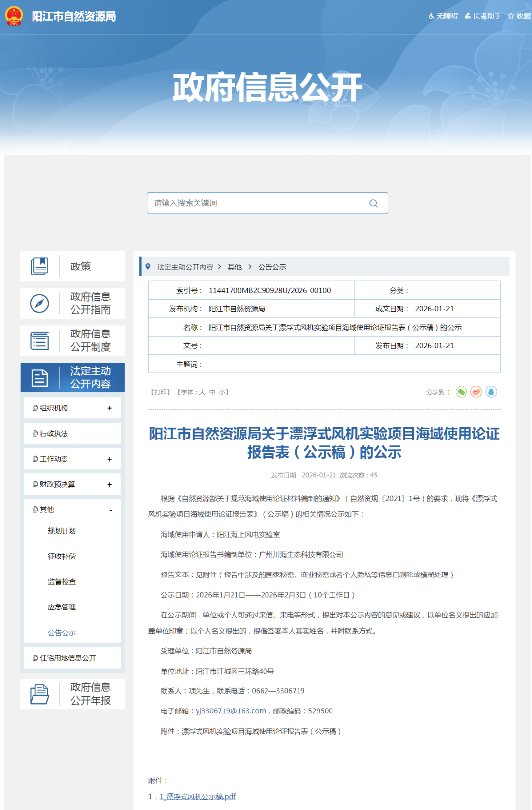Select 公告公示 in the sidebar
Screen dimensions: 532x810
[x=62, y=633]
